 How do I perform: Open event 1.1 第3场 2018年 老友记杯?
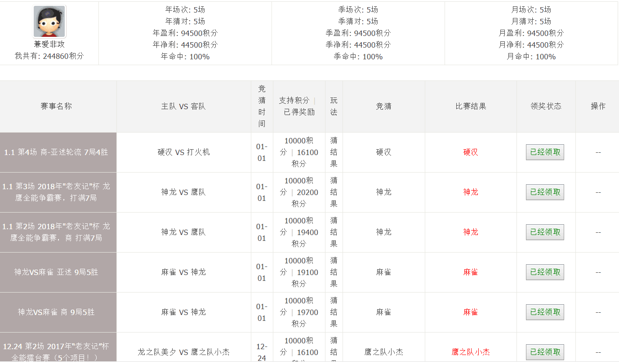pyautogui.click(x=56, y=192)
